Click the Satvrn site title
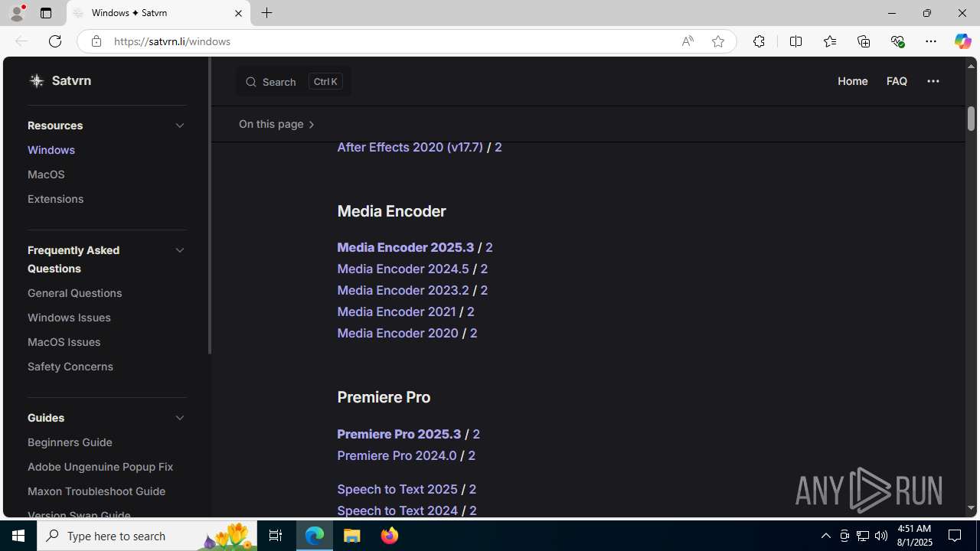 click(71, 80)
